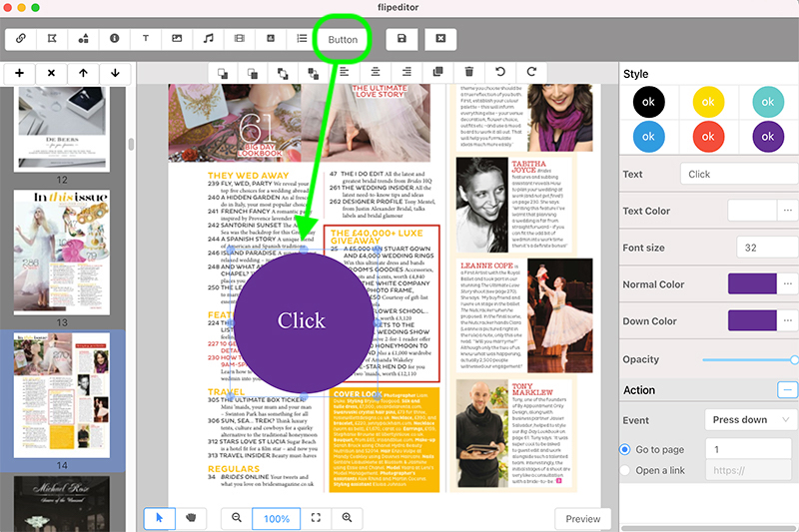Click the fourth layer arrangement icon

pos(313,73)
